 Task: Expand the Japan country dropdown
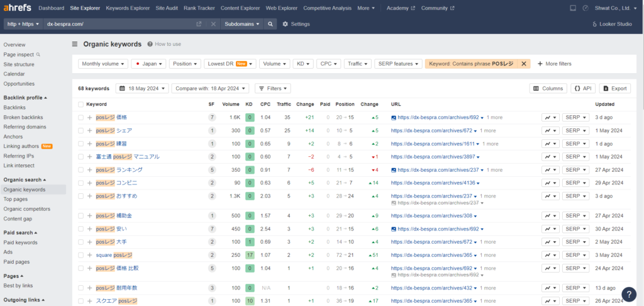[x=150, y=64]
